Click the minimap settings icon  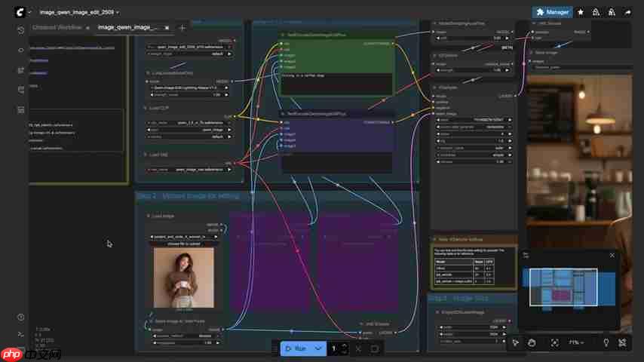tap(526, 255)
